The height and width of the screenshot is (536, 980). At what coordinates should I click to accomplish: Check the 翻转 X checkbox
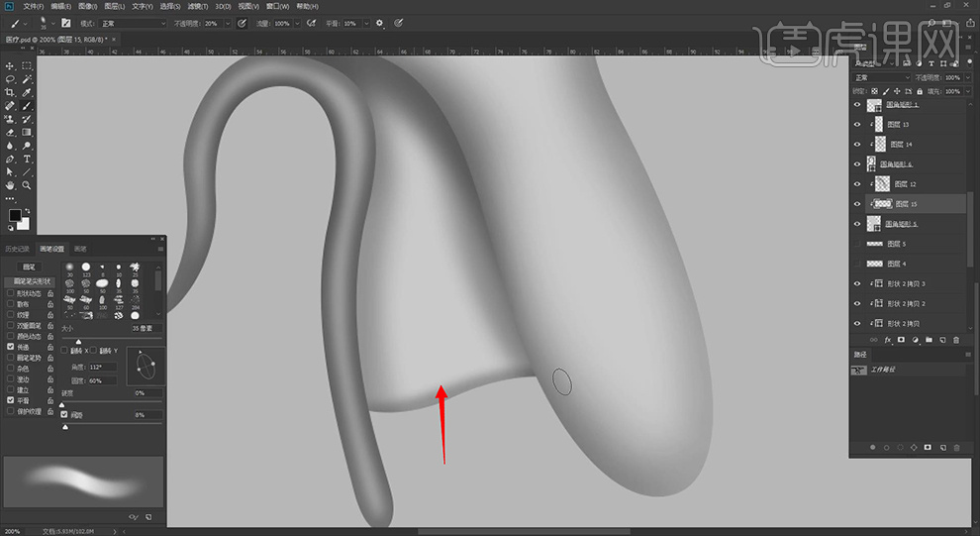[x=64, y=351]
